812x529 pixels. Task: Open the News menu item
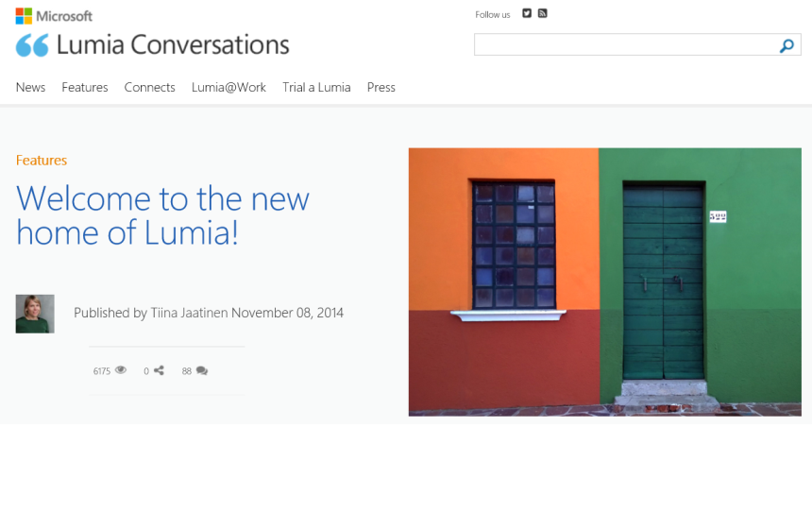[x=30, y=87]
